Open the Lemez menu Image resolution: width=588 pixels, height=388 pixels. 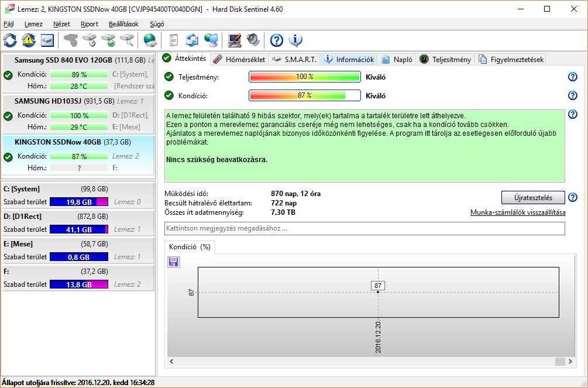33,24
